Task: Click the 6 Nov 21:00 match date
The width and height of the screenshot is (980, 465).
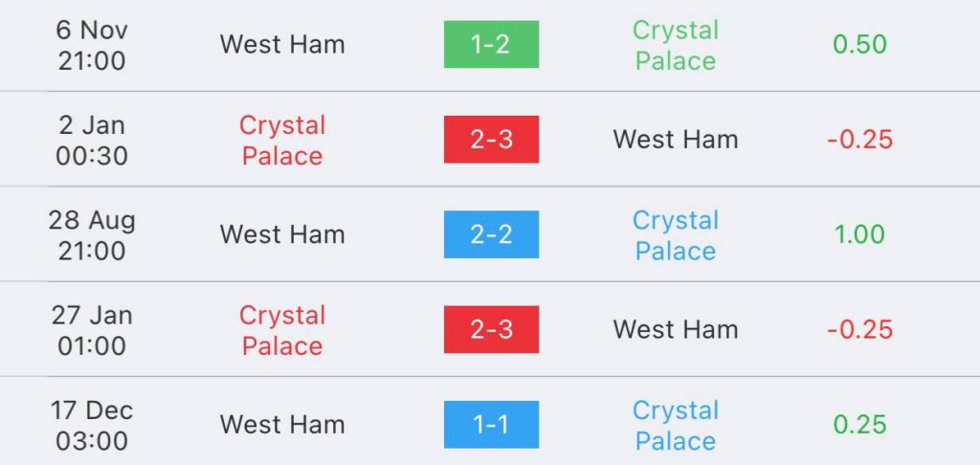Action: [92, 45]
